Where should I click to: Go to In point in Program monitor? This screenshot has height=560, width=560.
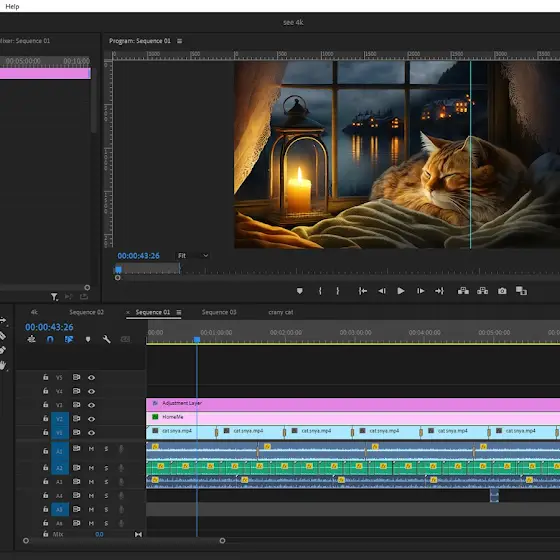[362, 291]
